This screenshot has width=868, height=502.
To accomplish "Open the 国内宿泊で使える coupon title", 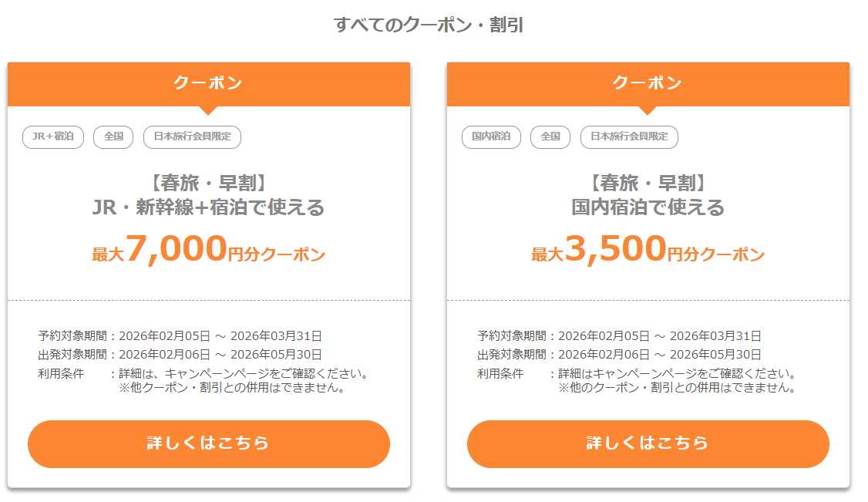I will click(648, 207).
